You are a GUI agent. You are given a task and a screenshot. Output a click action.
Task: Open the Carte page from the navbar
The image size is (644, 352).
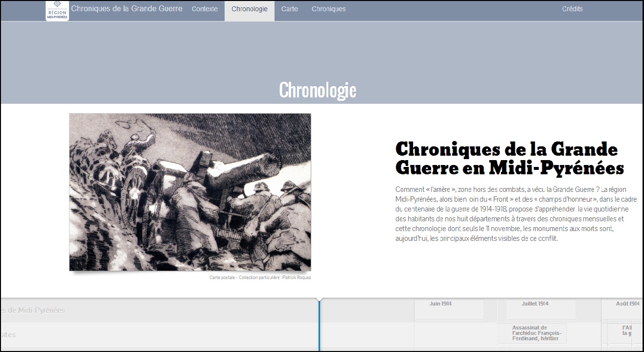[x=290, y=9]
